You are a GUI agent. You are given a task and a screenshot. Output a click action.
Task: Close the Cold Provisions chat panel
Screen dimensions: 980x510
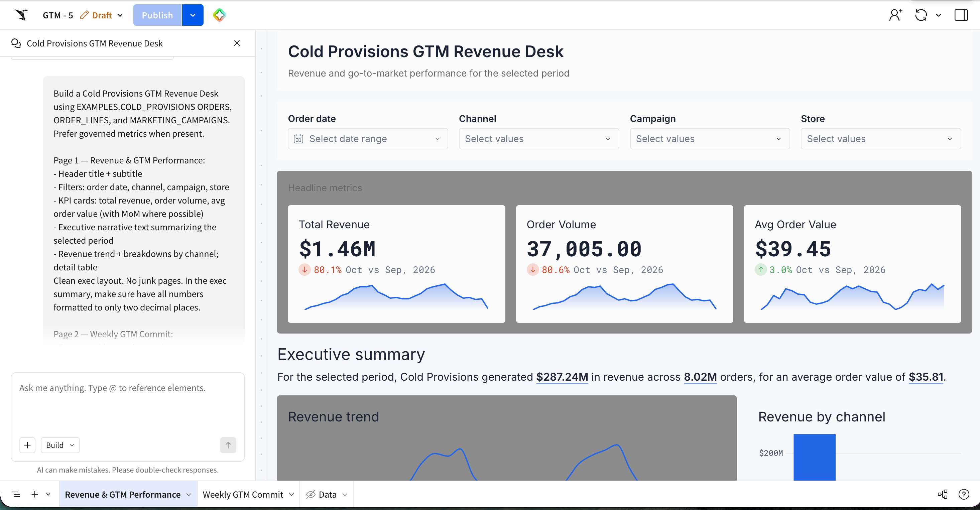tap(237, 43)
